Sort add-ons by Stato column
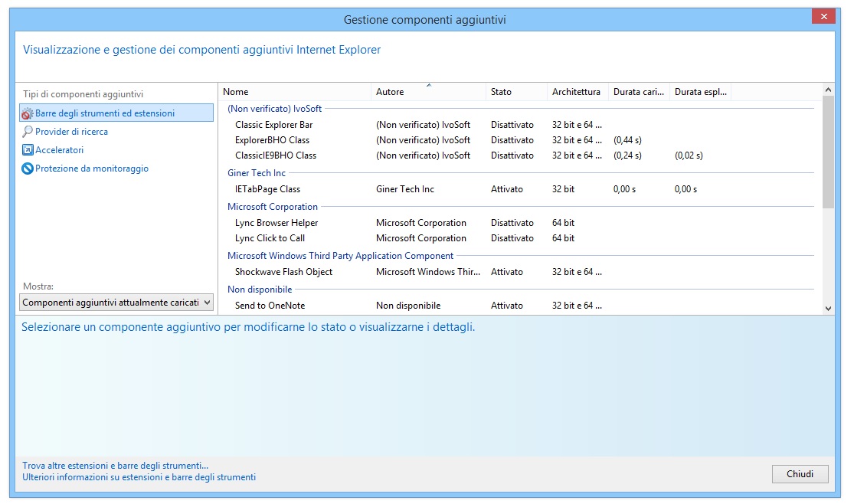This screenshot has height=504, width=854. click(x=515, y=92)
